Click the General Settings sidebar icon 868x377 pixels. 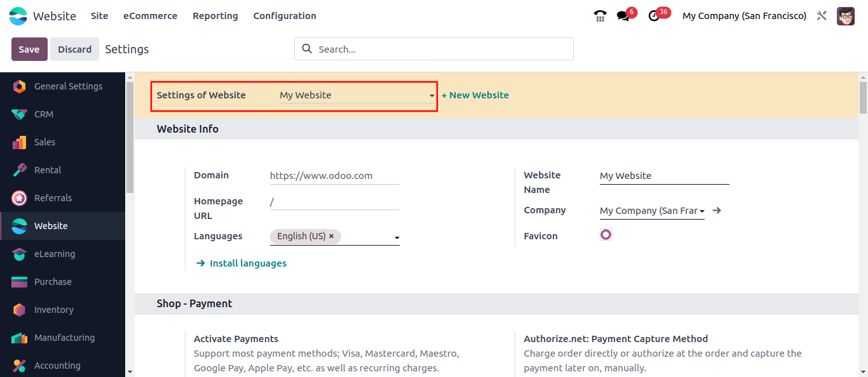19,86
